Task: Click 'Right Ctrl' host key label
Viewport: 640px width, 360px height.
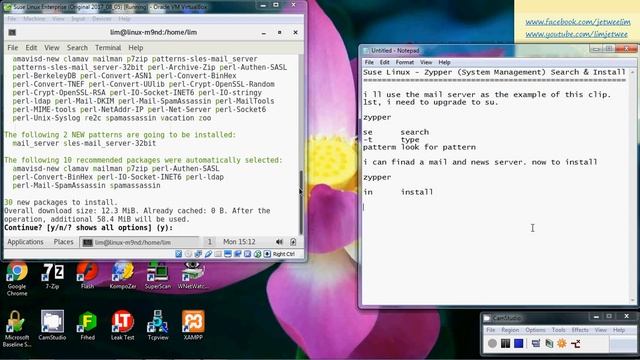Action: 284,254
